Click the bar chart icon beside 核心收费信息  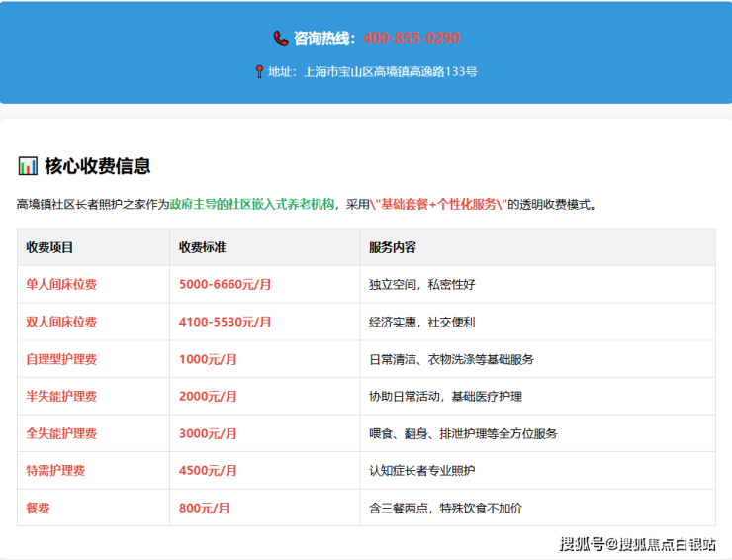pyautogui.click(x=28, y=166)
